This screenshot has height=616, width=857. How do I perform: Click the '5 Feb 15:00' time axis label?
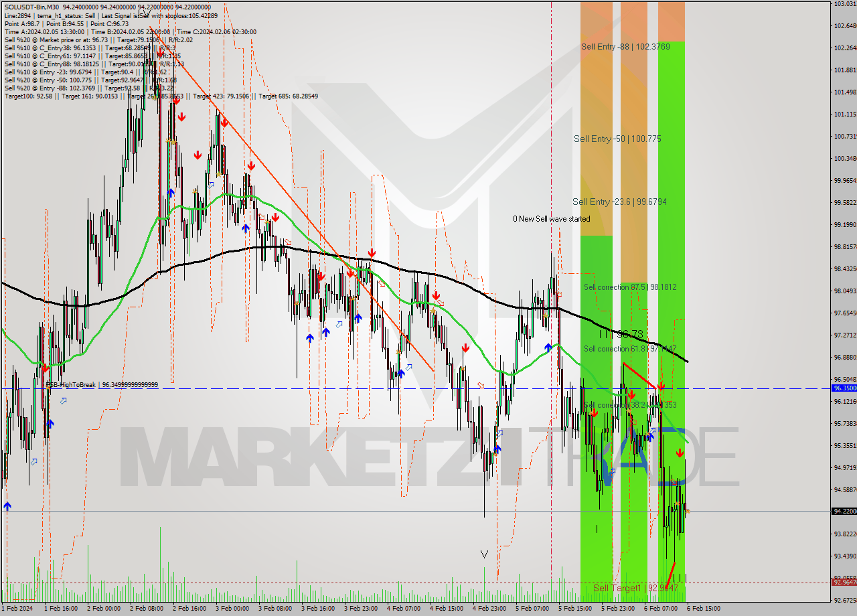(x=575, y=609)
